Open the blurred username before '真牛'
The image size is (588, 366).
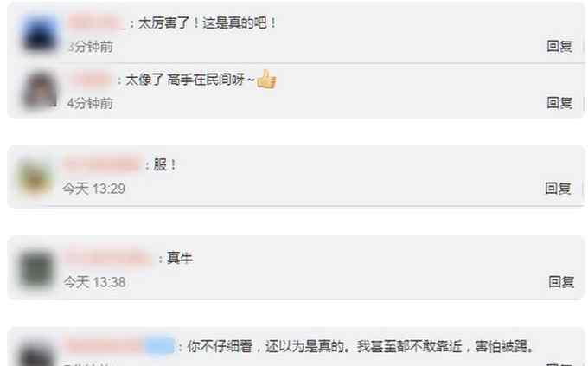click(108, 258)
